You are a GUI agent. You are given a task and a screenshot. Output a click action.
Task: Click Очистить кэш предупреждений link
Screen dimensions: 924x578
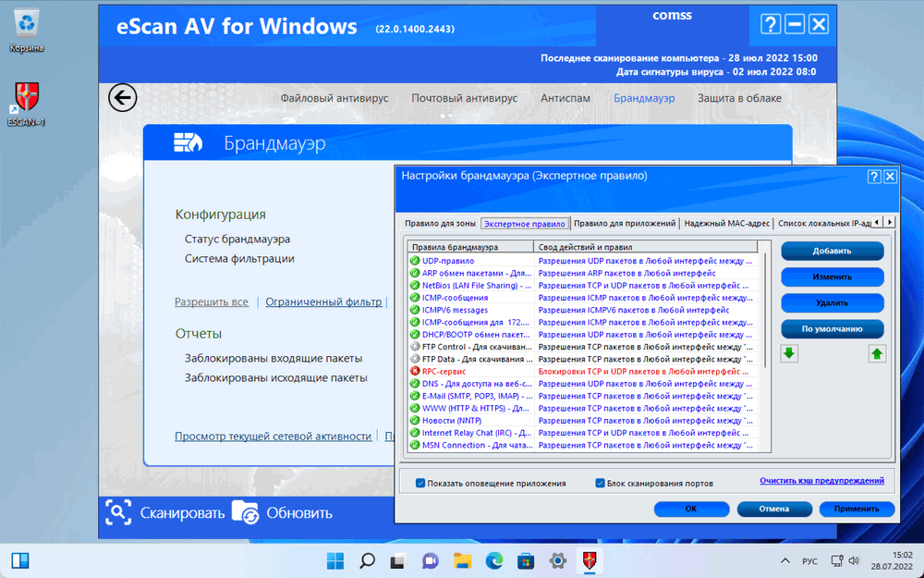click(x=821, y=481)
